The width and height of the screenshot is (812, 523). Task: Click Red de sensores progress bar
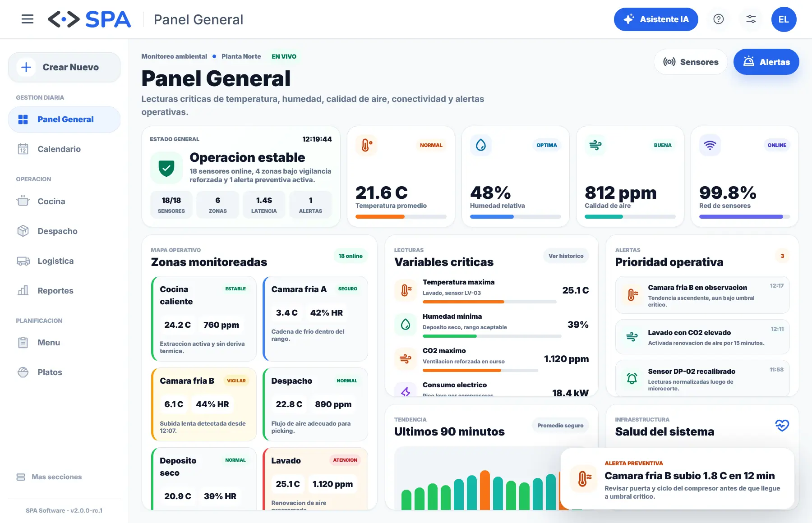(x=745, y=217)
